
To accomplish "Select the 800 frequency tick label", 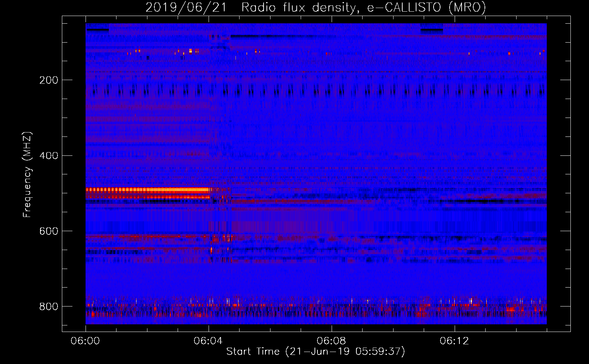I will (x=49, y=306).
